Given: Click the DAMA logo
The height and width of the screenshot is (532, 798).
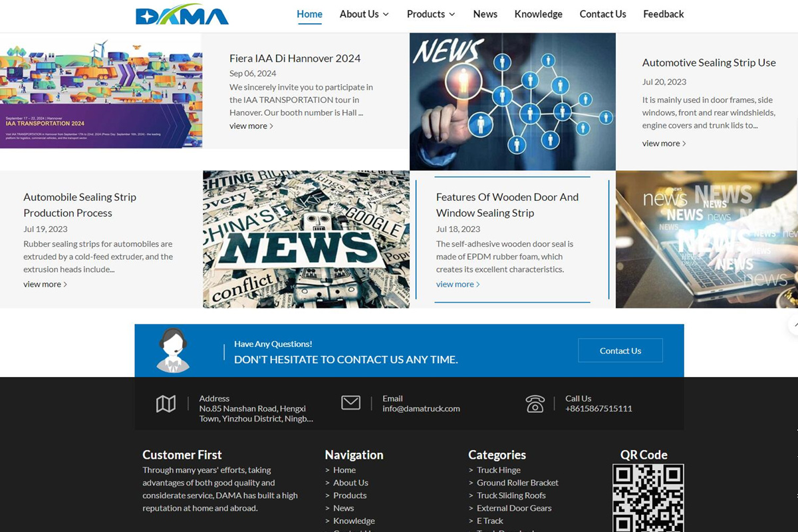Looking at the screenshot, I should tap(182, 15).
